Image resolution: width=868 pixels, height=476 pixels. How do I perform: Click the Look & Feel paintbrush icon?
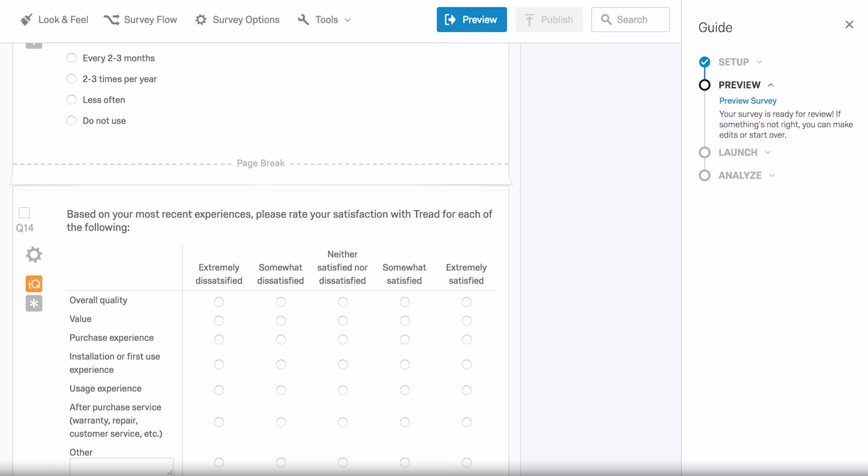tap(26, 20)
